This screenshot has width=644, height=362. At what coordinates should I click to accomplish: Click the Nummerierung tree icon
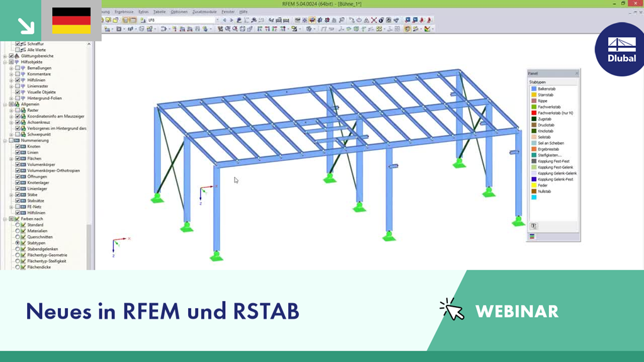(x=17, y=140)
